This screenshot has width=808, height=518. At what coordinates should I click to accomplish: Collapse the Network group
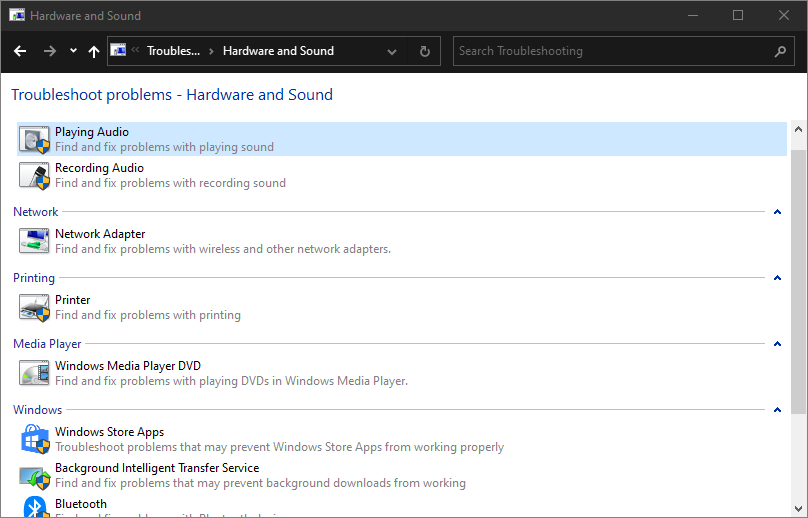click(777, 212)
